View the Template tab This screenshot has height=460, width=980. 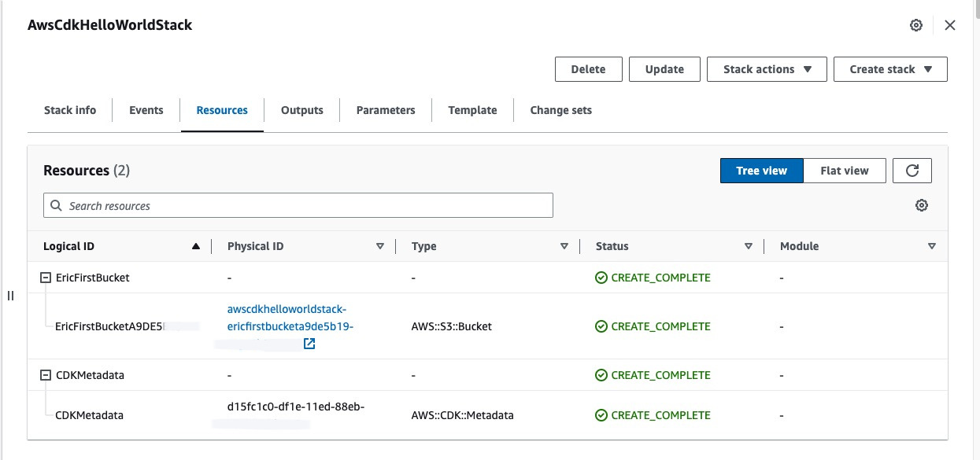pos(472,110)
